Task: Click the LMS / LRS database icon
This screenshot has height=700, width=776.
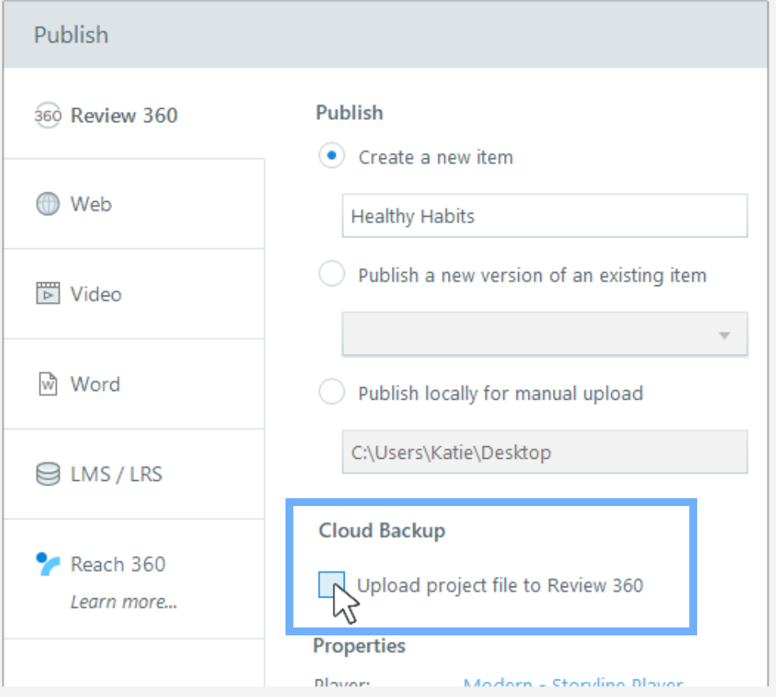Action: (47, 475)
